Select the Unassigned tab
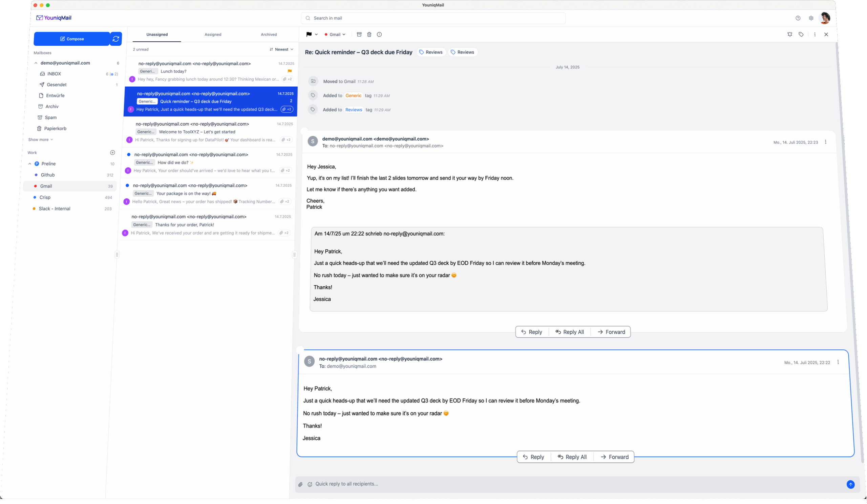Screen dimensions: 867x504 [x=157, y=35]
